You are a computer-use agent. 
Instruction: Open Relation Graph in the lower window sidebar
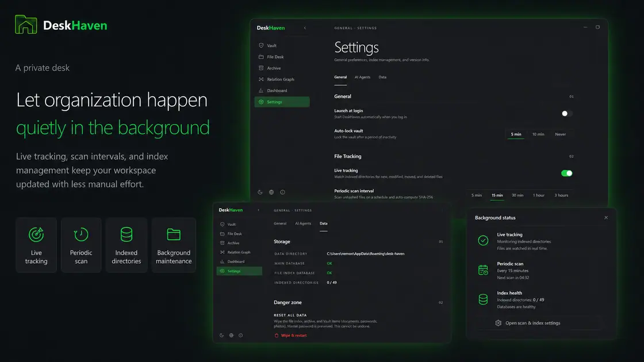[239, 252]
